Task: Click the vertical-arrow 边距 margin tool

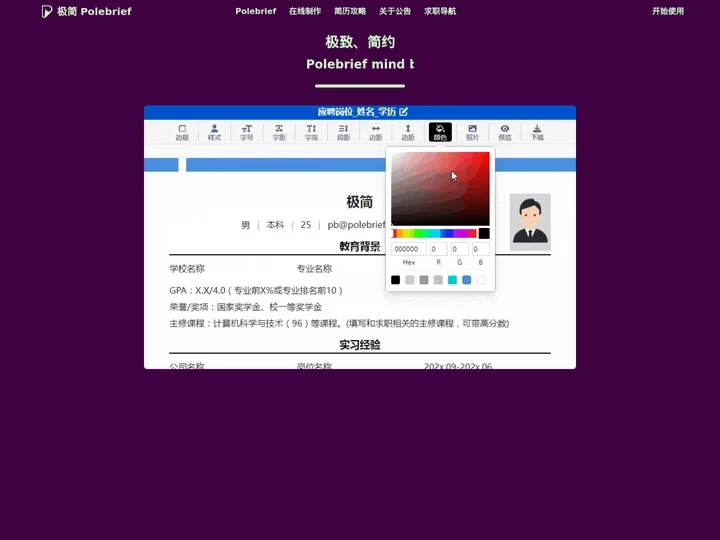Action: 408,132
